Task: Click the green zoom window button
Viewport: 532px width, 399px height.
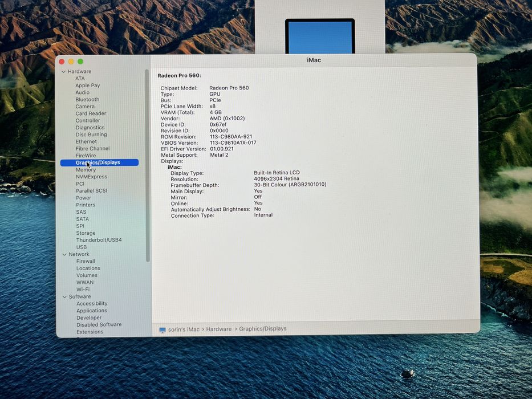Action: tap(80, 62)
